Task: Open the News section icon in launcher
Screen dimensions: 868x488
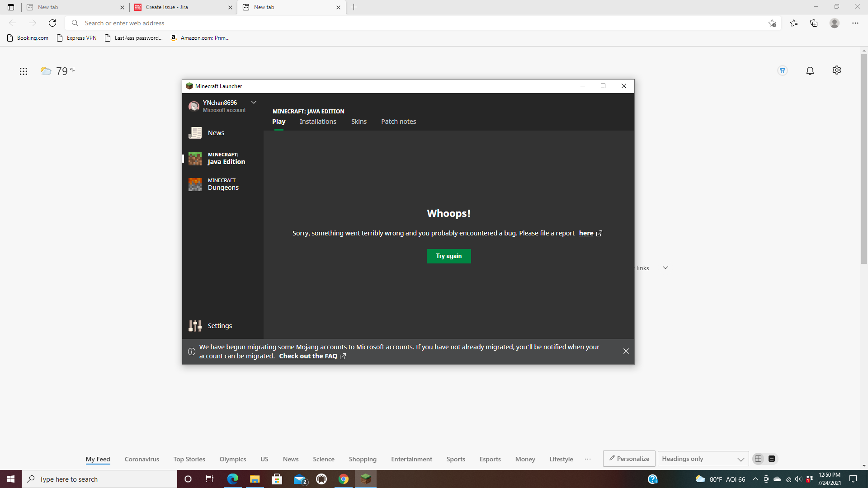Action: [x=195, y=133]
